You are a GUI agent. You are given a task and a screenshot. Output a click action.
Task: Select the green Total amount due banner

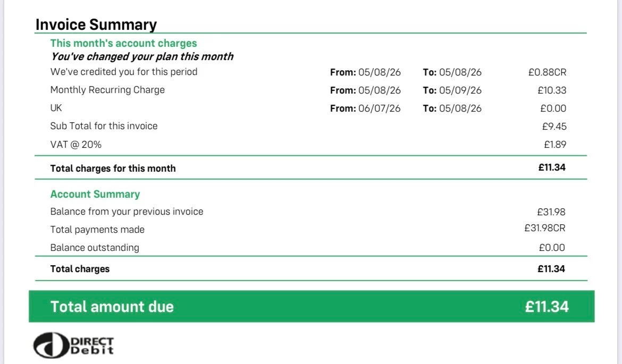point(312,306)
